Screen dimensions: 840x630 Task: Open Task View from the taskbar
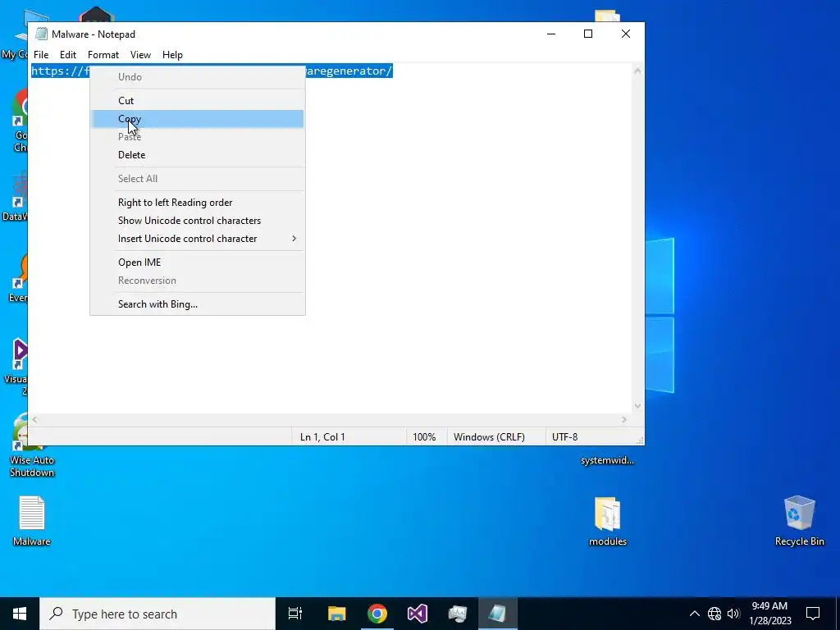click(x=295, y=614)
